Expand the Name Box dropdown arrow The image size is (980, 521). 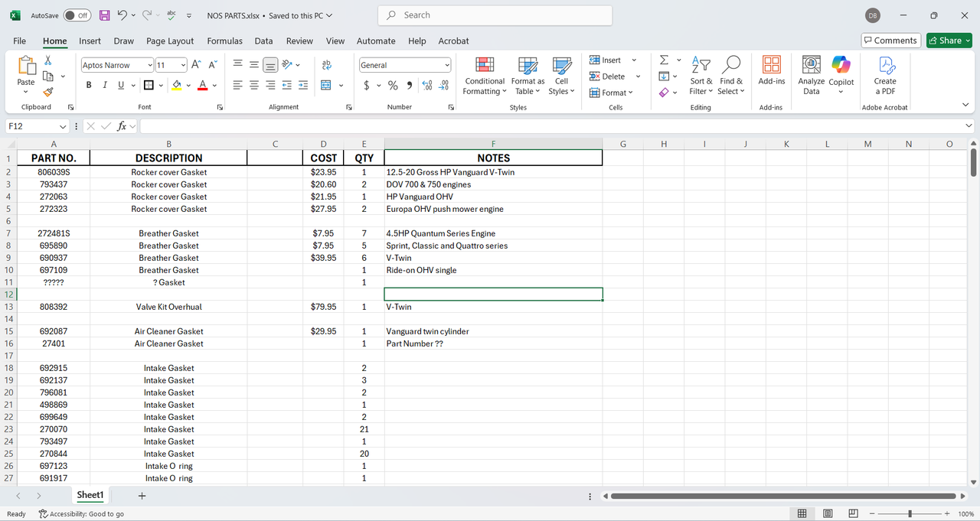[64, 126]
